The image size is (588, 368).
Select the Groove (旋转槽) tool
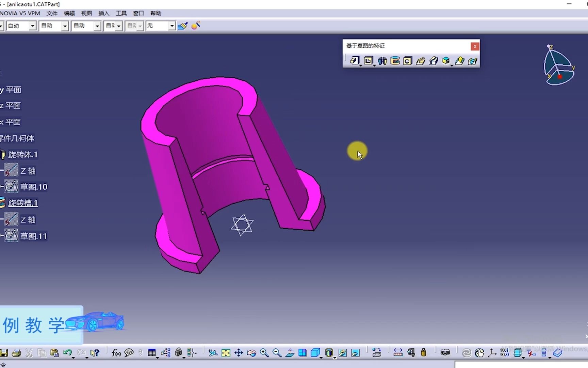click(x=395, y=61)
